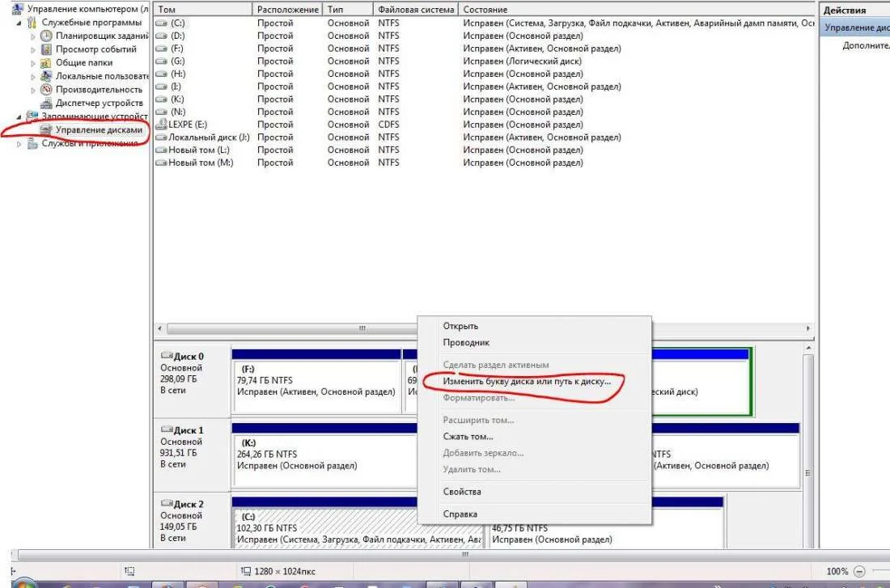Click the disk map vertical scrollbar up arrow
The width and height of the screenshot is (890, 588).
click(808, 349)
